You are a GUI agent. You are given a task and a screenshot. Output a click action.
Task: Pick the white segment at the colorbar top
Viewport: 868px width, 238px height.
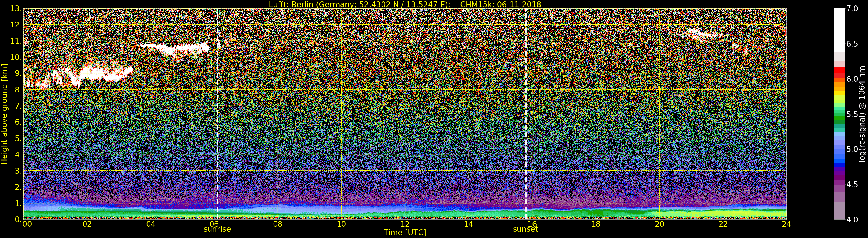pos(839,30)
